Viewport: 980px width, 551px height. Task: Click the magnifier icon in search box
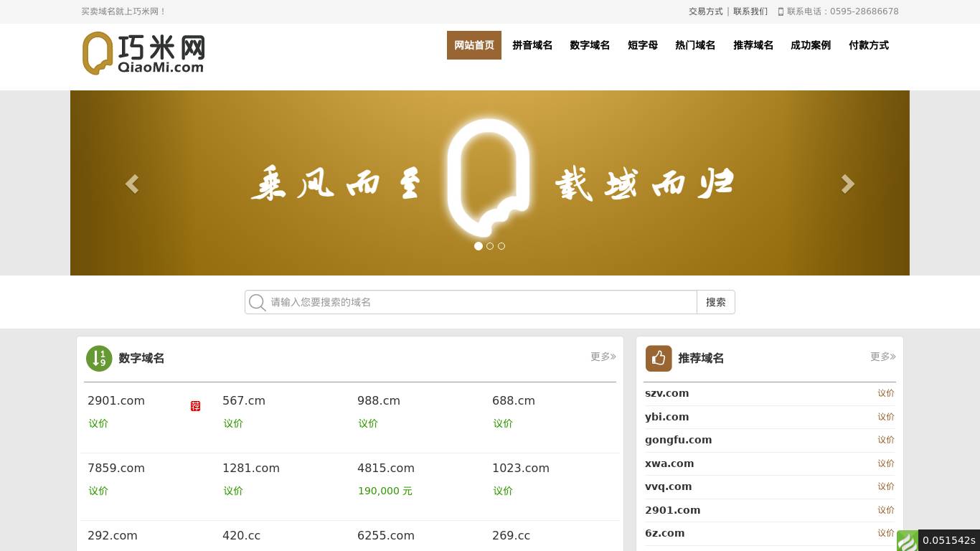(258, 303)
